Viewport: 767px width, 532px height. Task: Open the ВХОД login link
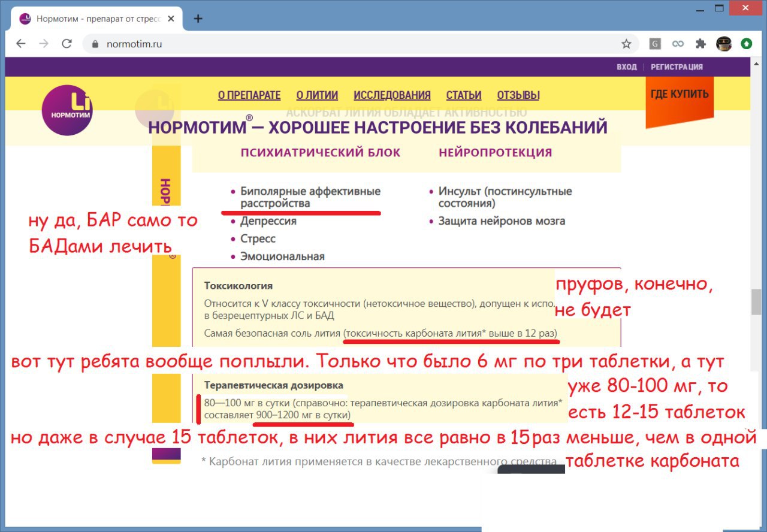point(627,66)
